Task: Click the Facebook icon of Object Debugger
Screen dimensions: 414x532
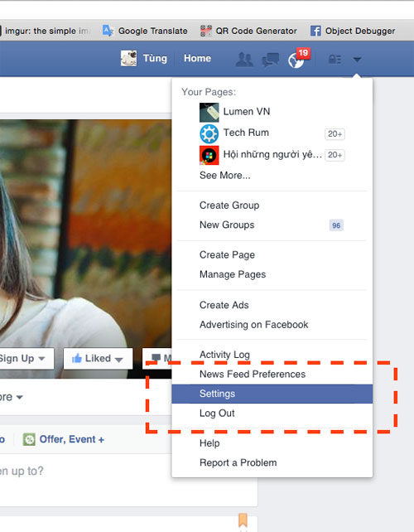Action: click(x=315, y=31)
